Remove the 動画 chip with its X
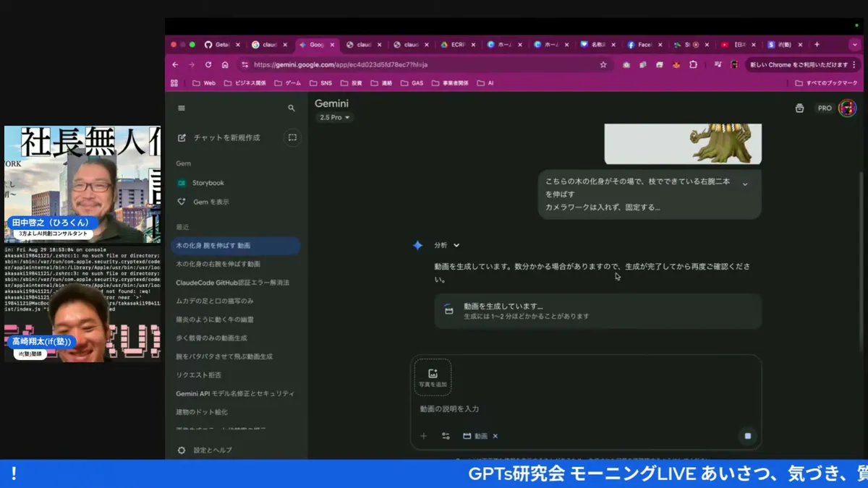The height and width of the screenshot is (488, 868). (495, 436)
